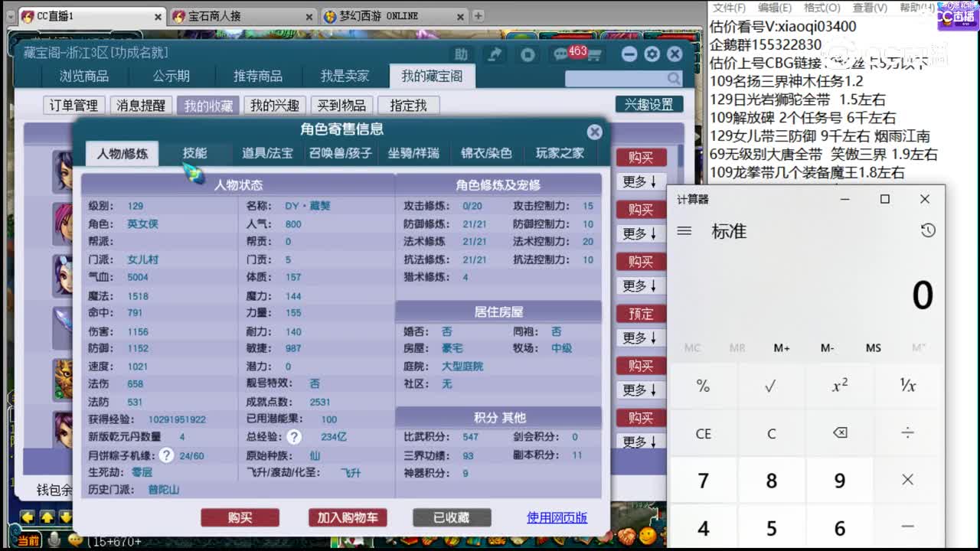This screenshot has height=551, width=980.
Task: Open Notepad's 查看(V) menu
Action: [x=870, y=8]
